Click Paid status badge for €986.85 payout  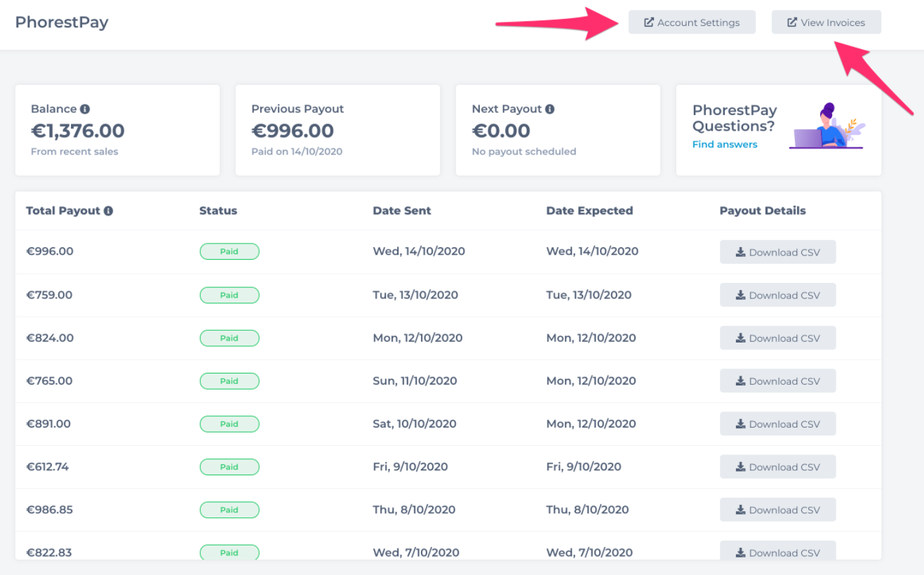pyautogui.click(x=229, y=509)
